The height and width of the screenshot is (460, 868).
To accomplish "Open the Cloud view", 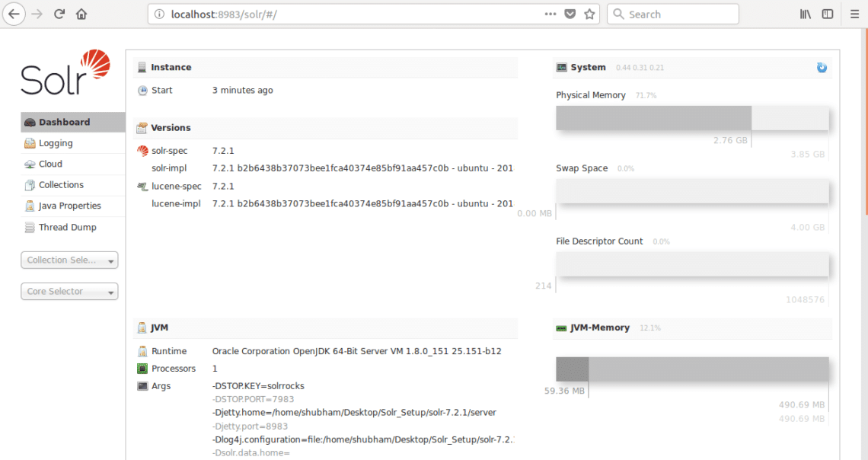I will 73,165.
